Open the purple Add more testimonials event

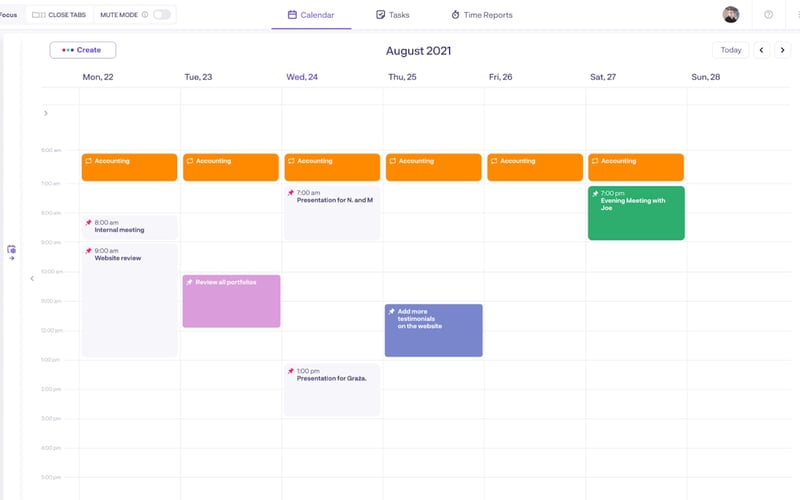pyautogui.click(x=434, y=330)
